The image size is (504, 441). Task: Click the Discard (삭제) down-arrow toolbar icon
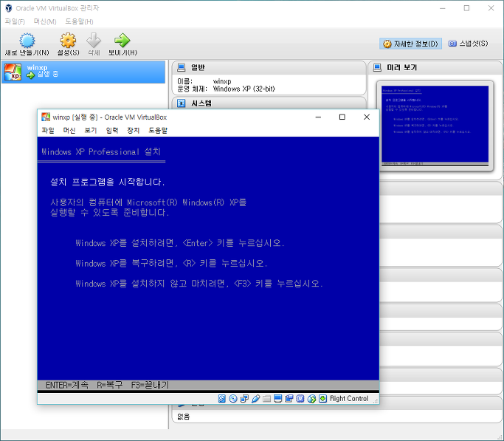point(94,41)
